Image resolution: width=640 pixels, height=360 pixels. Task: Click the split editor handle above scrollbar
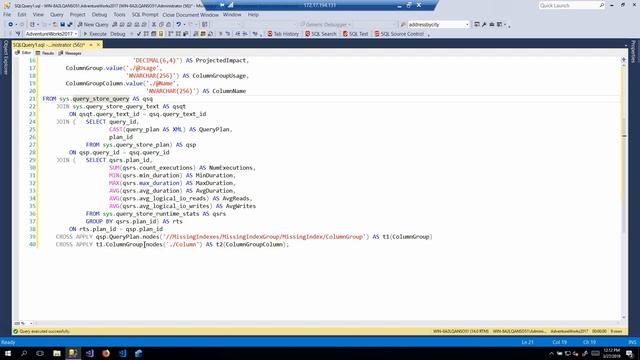click(624, 60)
